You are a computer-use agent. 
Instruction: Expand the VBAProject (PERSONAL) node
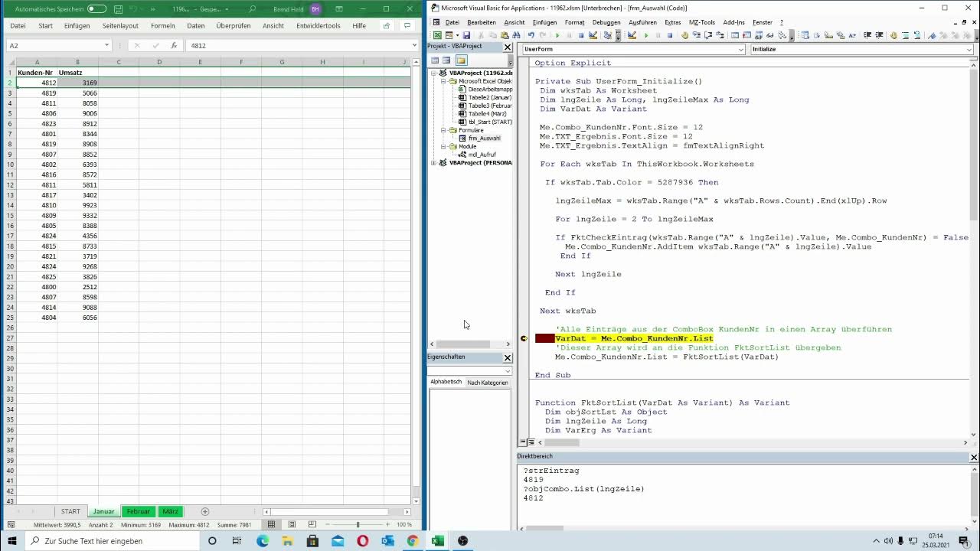click(433, 162)
